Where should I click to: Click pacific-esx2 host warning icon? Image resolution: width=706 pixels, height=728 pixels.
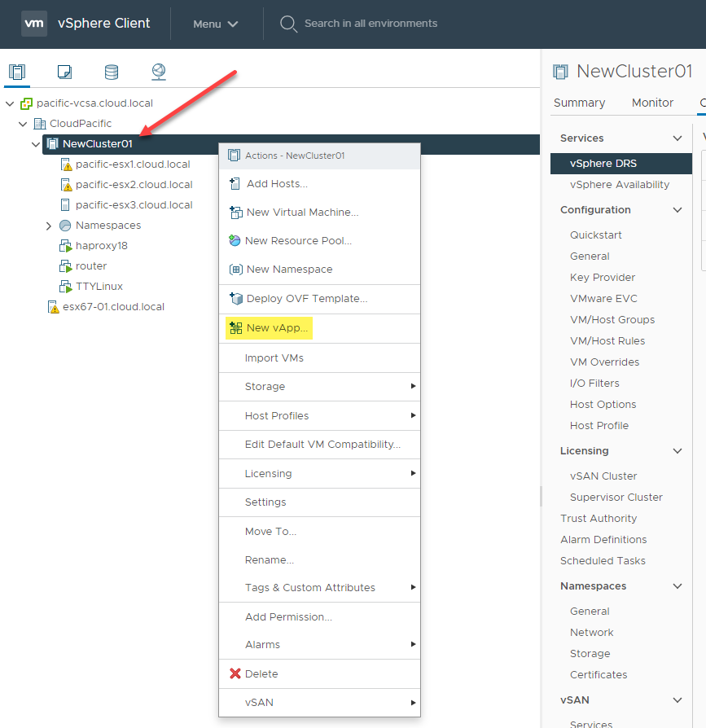point(67,185)
